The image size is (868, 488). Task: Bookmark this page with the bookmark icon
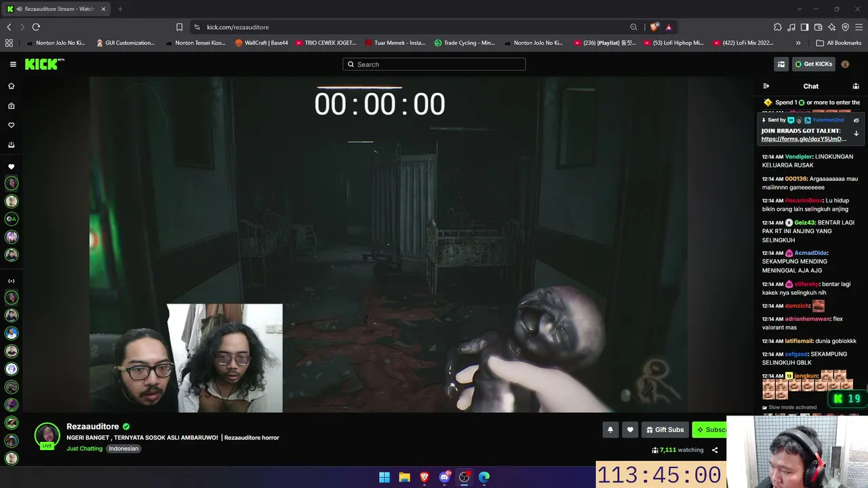(x=179, y=27)
